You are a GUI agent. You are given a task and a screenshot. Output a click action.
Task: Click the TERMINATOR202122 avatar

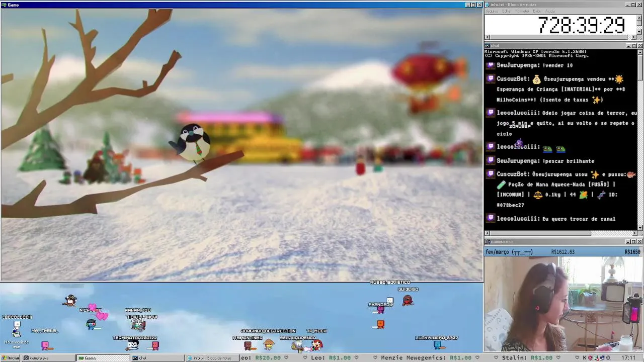coord(133,345)
